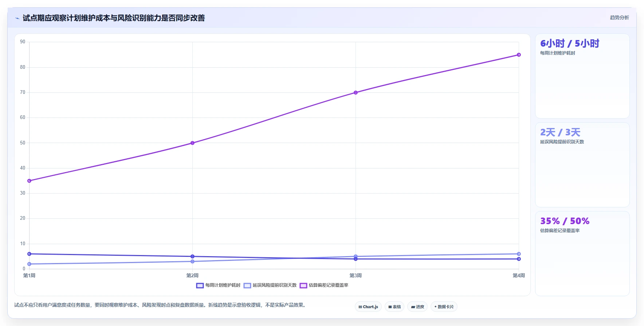Click the 延误风险提前识别天数 card label
This screenshot has height=326, width=644.
pyautogui.click(x=562, y=142)
